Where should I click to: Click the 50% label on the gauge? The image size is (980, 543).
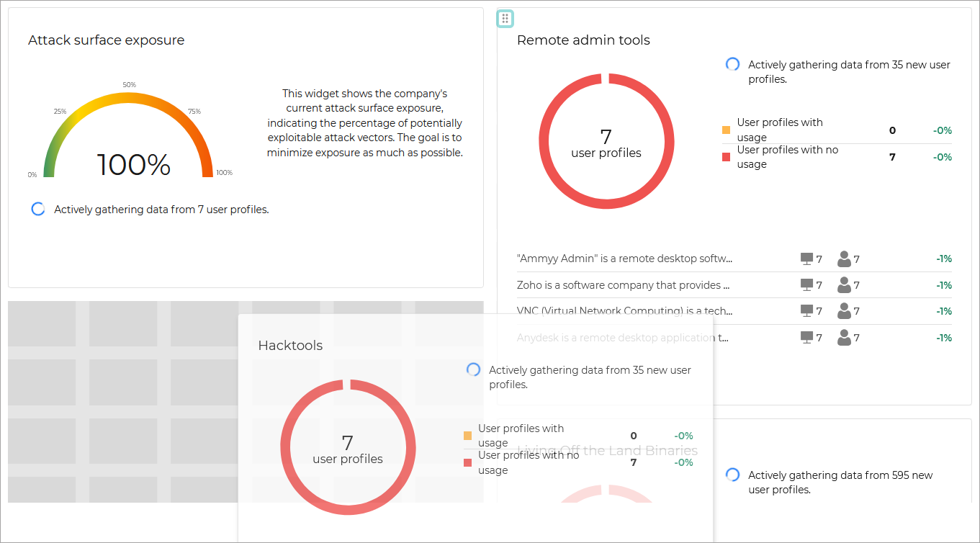(x=129, y=85)
